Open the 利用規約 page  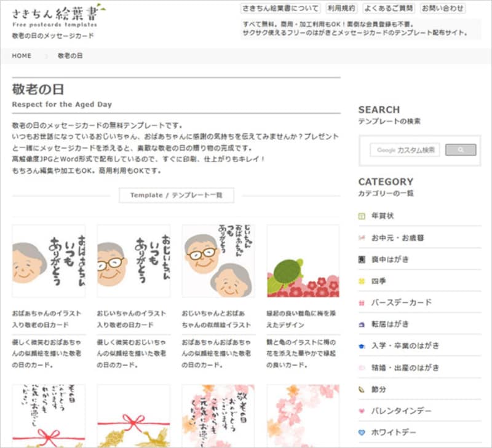[341, 9]
